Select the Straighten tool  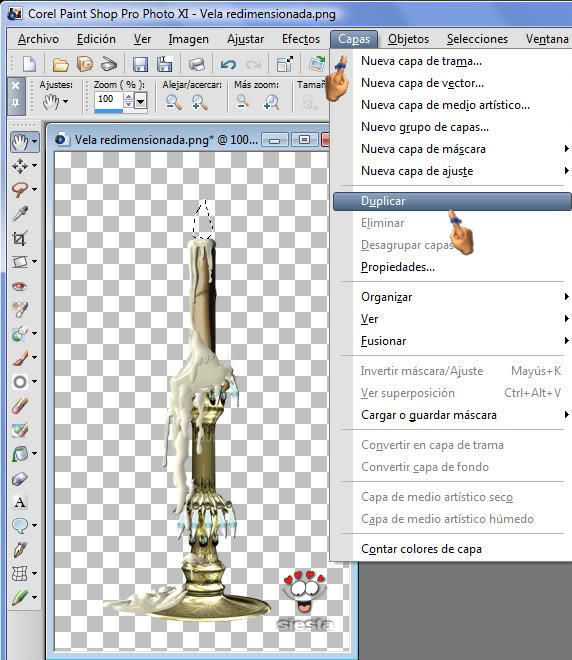[x=20, y=262]
